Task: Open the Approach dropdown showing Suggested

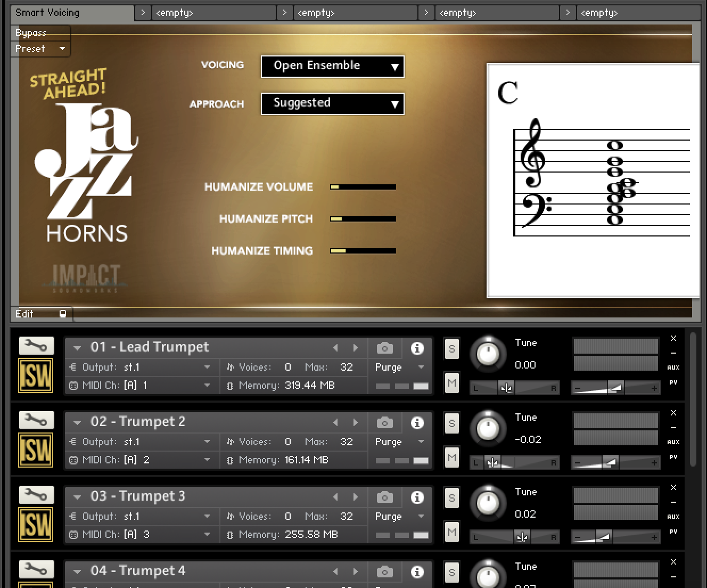Action: (x=332, y=103)
